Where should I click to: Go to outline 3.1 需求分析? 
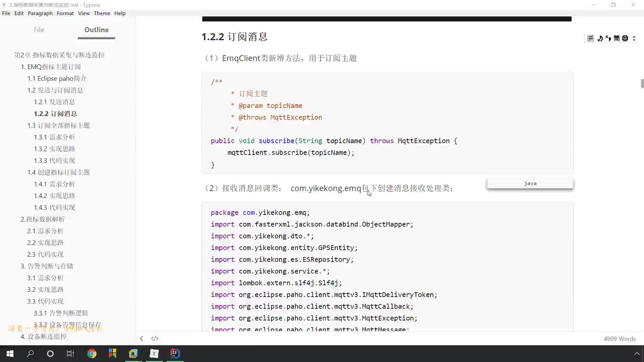tap(45, 278)
